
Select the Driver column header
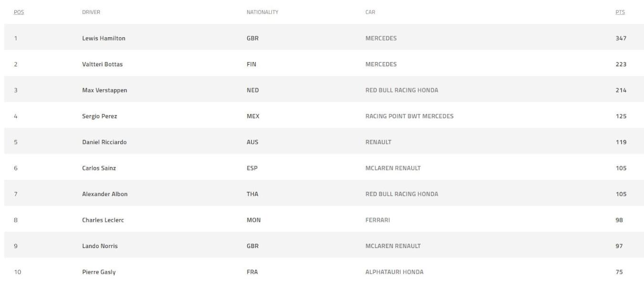click(x=91, y=12)
